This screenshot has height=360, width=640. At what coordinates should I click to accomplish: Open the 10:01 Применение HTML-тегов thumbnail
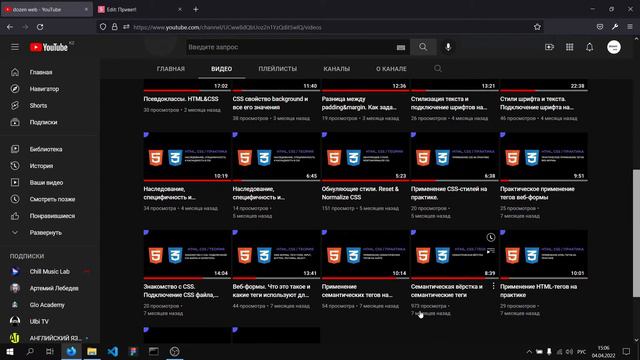[544, 254]
